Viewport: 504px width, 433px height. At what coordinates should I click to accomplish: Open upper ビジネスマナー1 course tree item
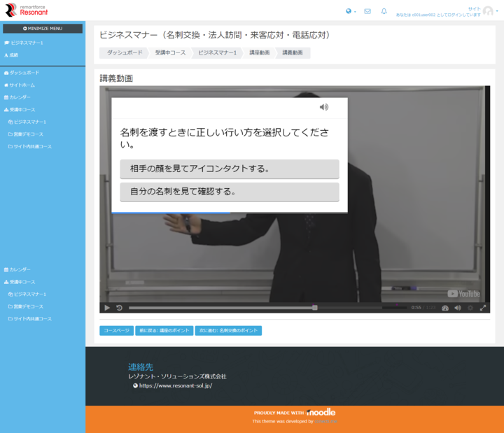(x=27, y=122)
